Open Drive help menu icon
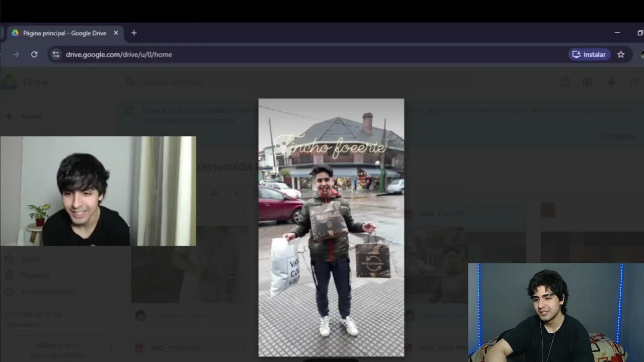Screen dimensions: 644x362 tap(566, 82)
